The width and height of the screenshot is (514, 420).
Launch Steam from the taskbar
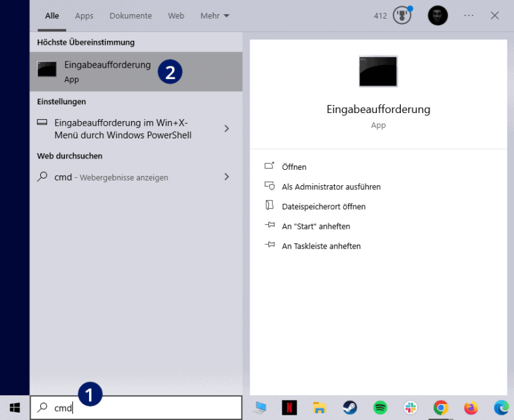coord(349,407)
